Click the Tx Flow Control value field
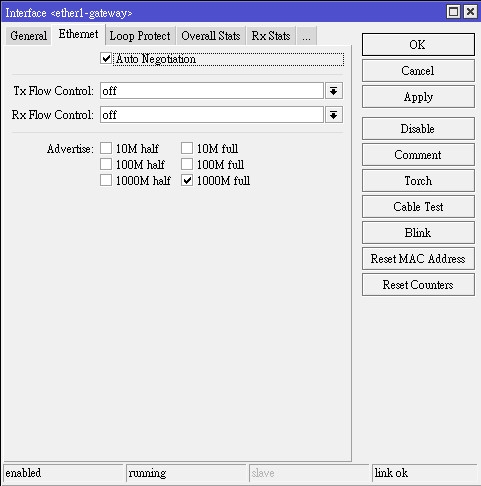 point(212,91)
